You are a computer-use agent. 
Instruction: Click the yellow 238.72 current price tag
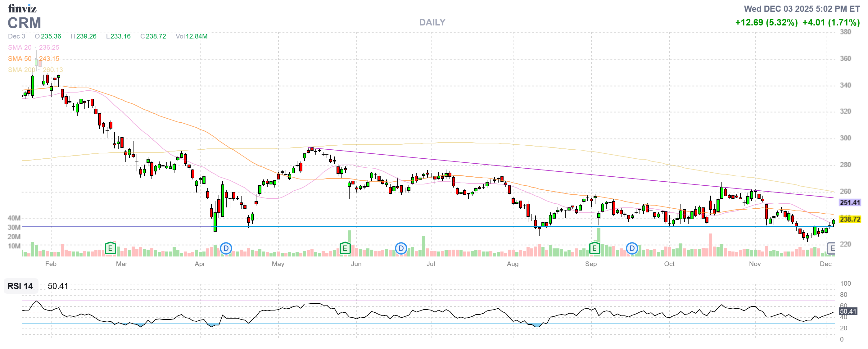(x=850, y=219)
